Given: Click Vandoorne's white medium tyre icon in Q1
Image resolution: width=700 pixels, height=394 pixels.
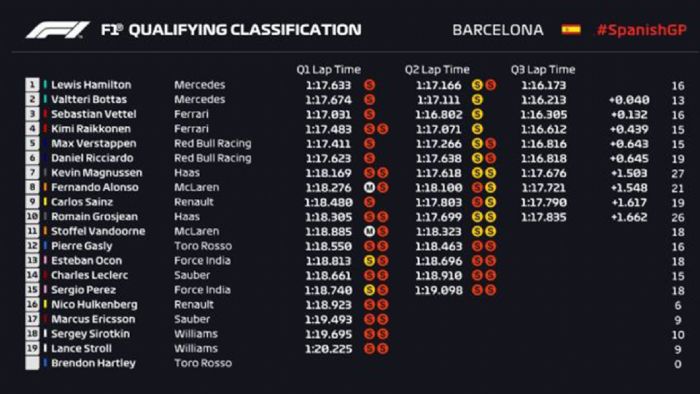Looking at the screenshot, I should tap(369, 232).
